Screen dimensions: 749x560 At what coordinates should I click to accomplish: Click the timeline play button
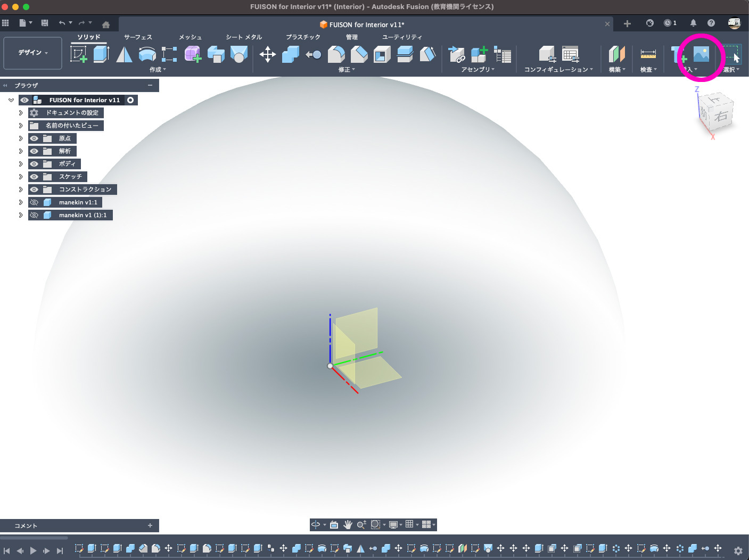pos(33,550)
